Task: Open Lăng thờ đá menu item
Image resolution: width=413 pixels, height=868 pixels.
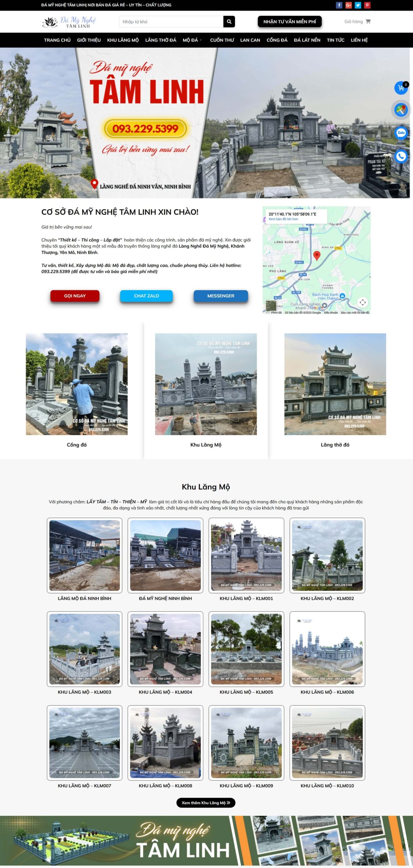Action: 161,40
